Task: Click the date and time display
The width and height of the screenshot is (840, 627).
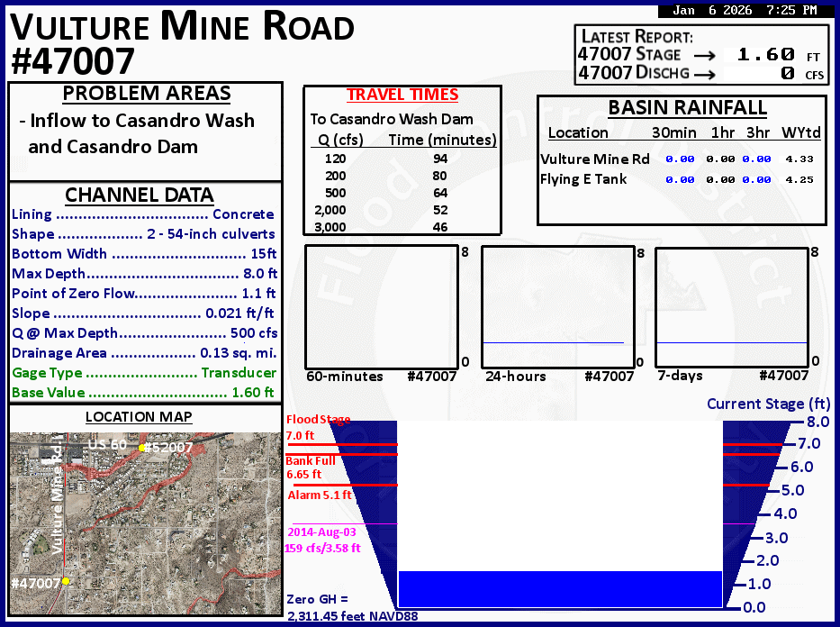Action: tap(743, 11)
